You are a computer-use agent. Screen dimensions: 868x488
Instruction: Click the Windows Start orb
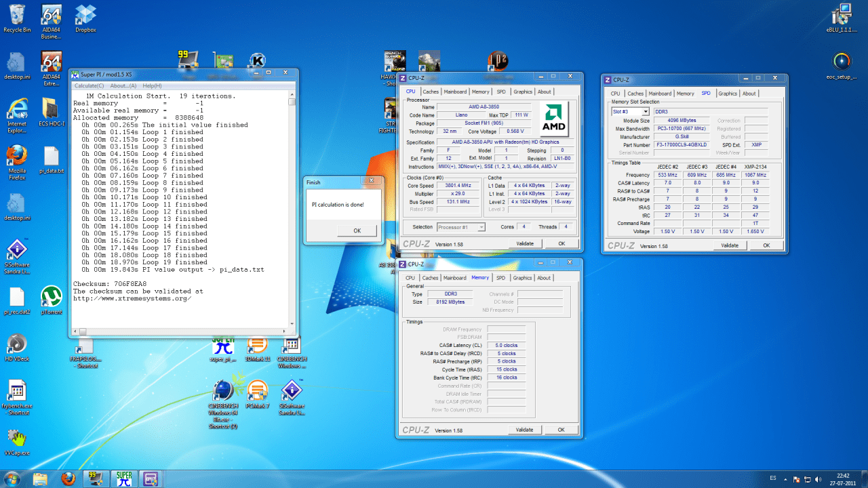[13, 479]
